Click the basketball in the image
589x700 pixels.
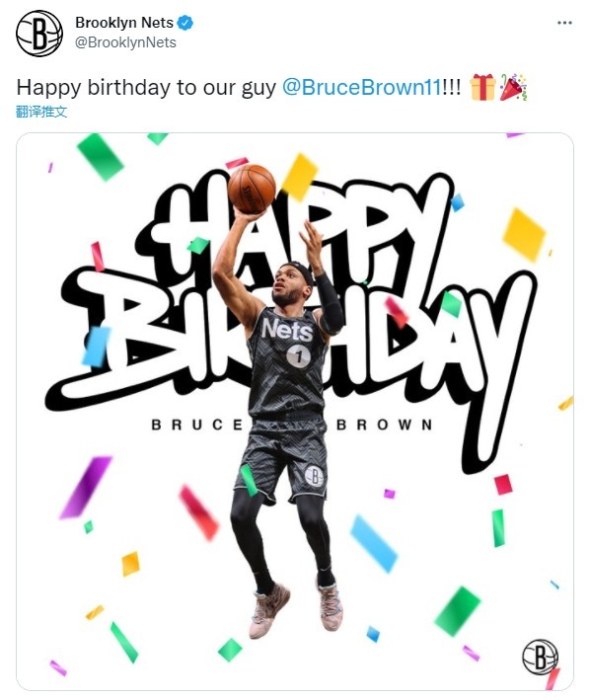[x=252, y=189]
